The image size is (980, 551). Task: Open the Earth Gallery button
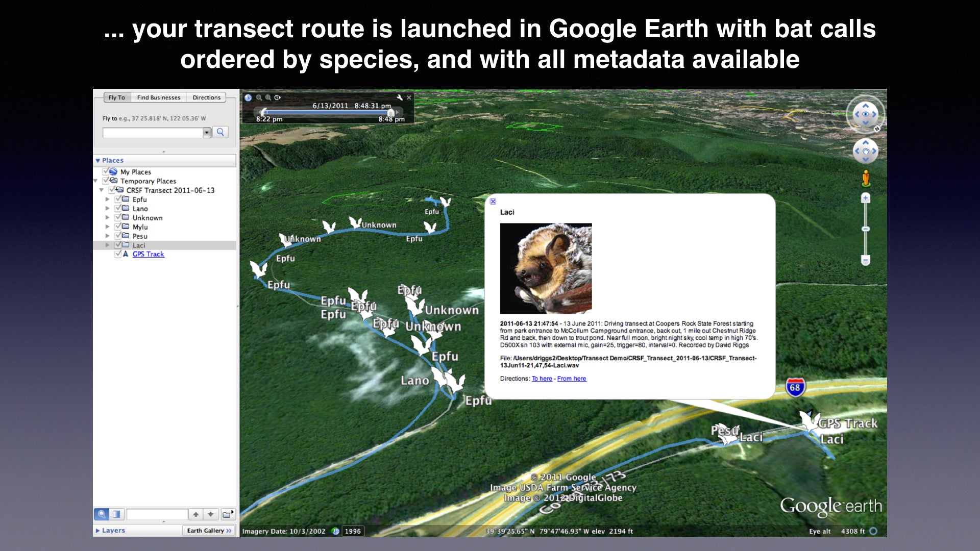pyautogui.click(x=209, y=531)
